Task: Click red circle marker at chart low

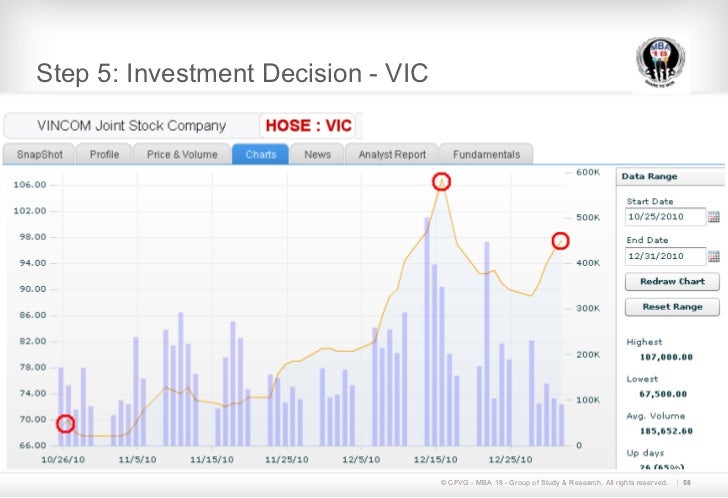Action: pyautogui.click(x=66, y=424)
